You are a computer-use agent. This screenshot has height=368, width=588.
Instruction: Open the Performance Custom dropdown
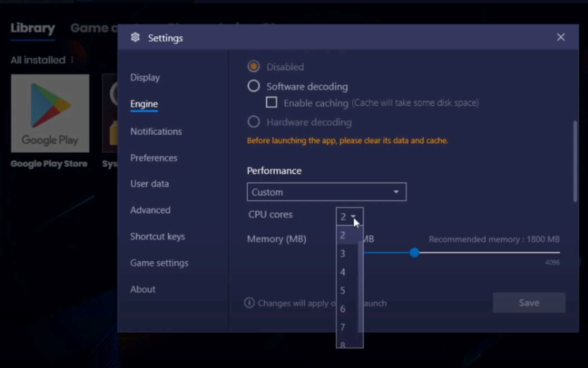click(326, 192)
